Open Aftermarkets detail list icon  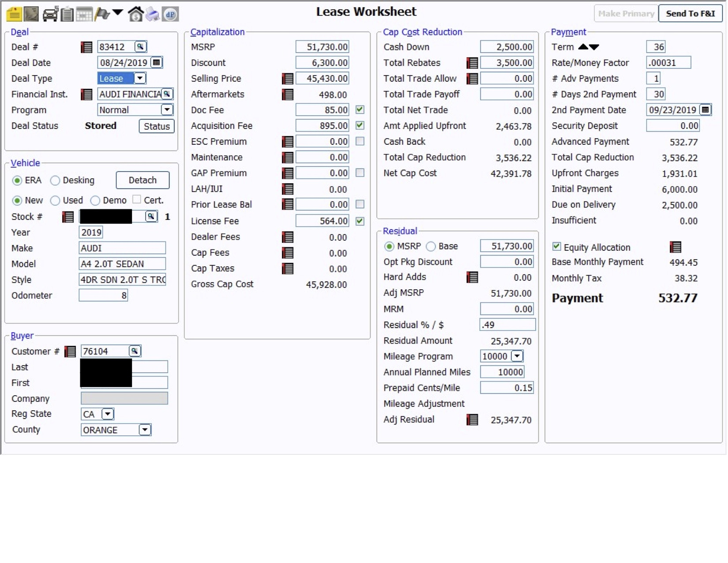pos(288,94)
